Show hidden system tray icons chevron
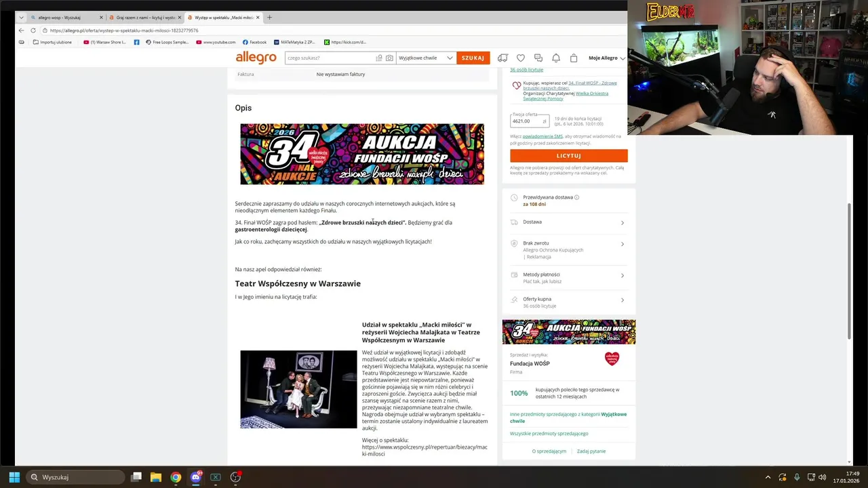The width and height of the screenshot is (868, 488). [x=768, y=477]
